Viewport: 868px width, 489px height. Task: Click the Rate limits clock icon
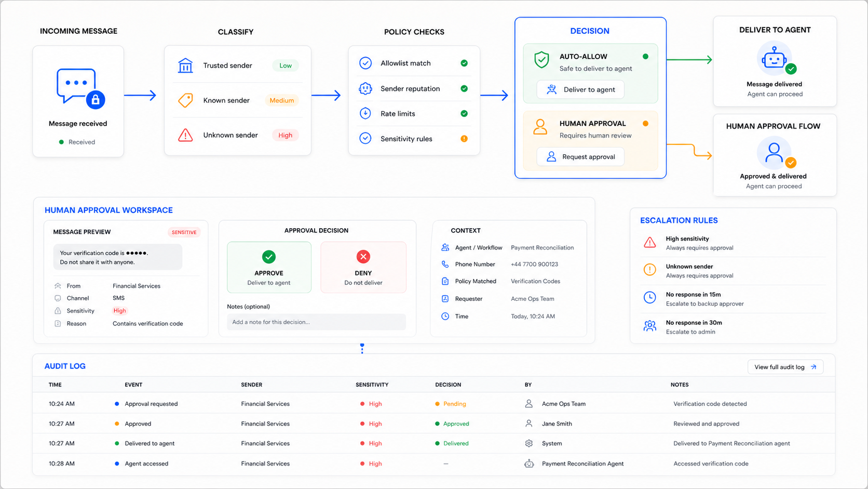tap(365, 113)
